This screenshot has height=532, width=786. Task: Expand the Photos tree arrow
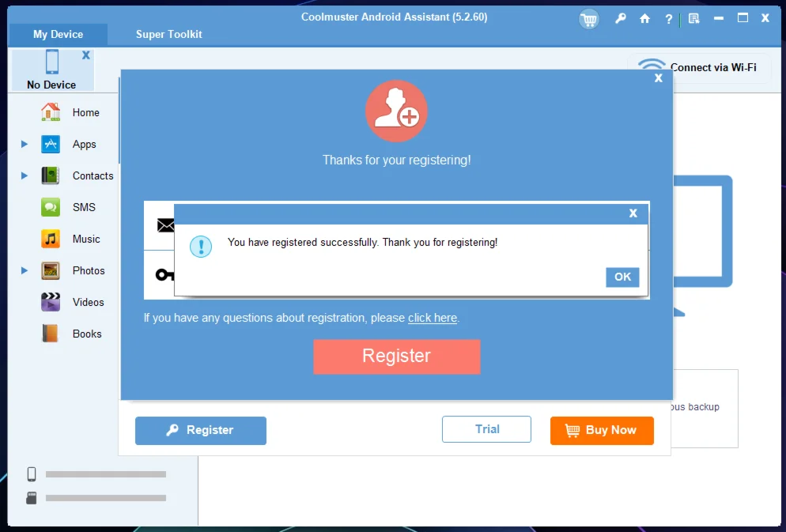click(x=24, y=270)
